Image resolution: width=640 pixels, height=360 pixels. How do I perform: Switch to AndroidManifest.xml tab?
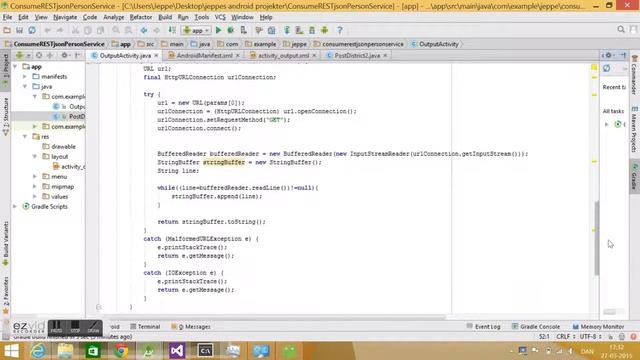click(x=204, y=55)
